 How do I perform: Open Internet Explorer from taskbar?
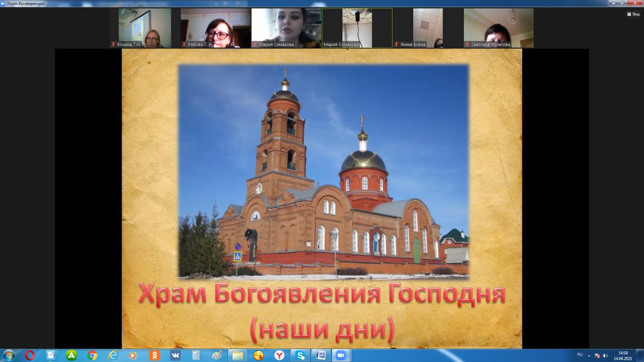113,355
